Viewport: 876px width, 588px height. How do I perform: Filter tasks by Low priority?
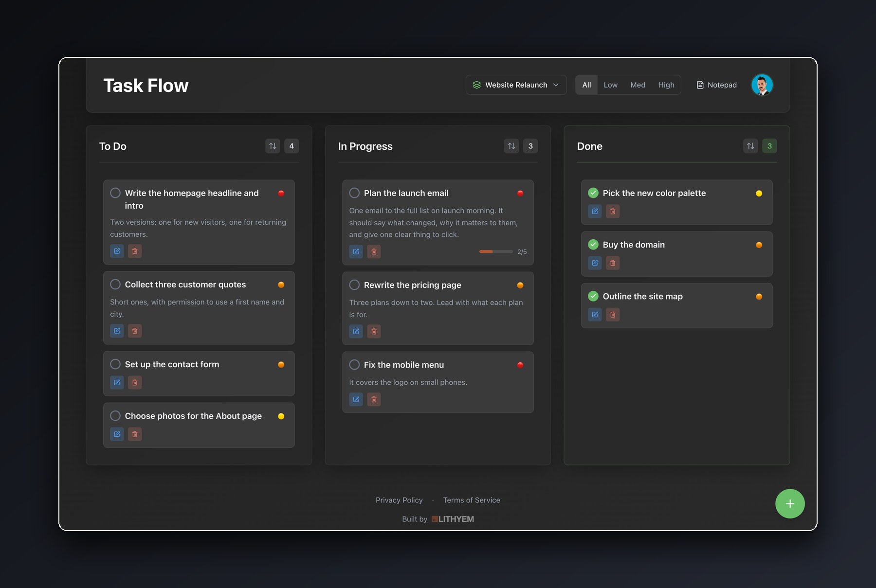point(610,85)
